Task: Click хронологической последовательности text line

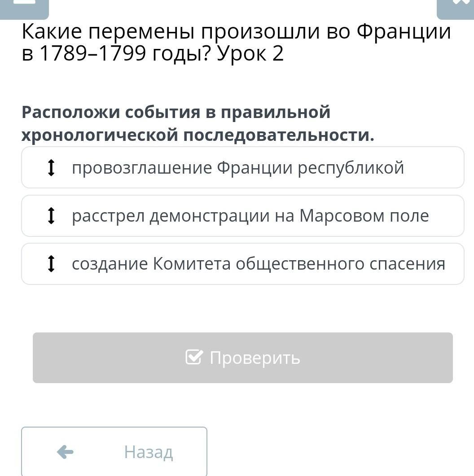Action: (x=198, y=135)
